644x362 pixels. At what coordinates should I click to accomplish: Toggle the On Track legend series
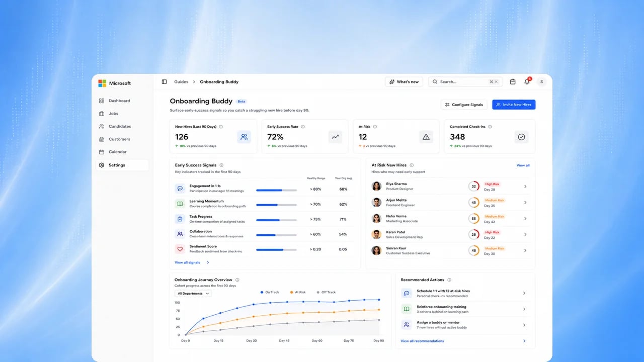(270, 292)
